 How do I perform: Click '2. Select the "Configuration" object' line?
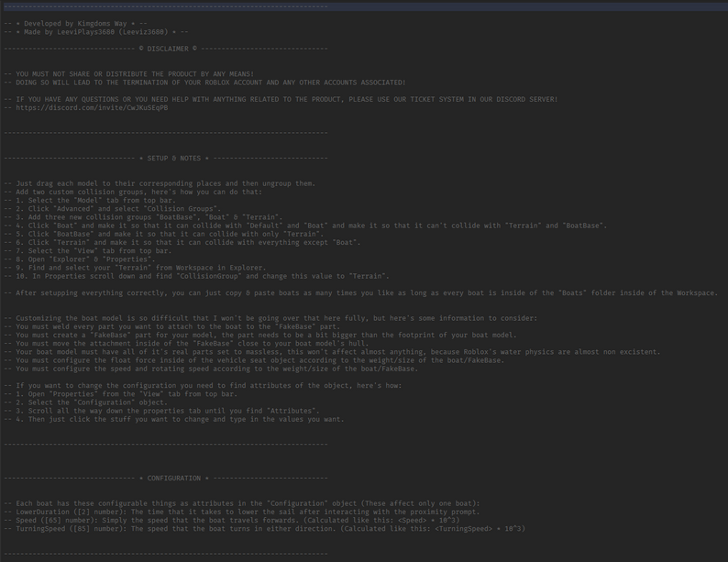pyautogui.click(x=86, y=402)
